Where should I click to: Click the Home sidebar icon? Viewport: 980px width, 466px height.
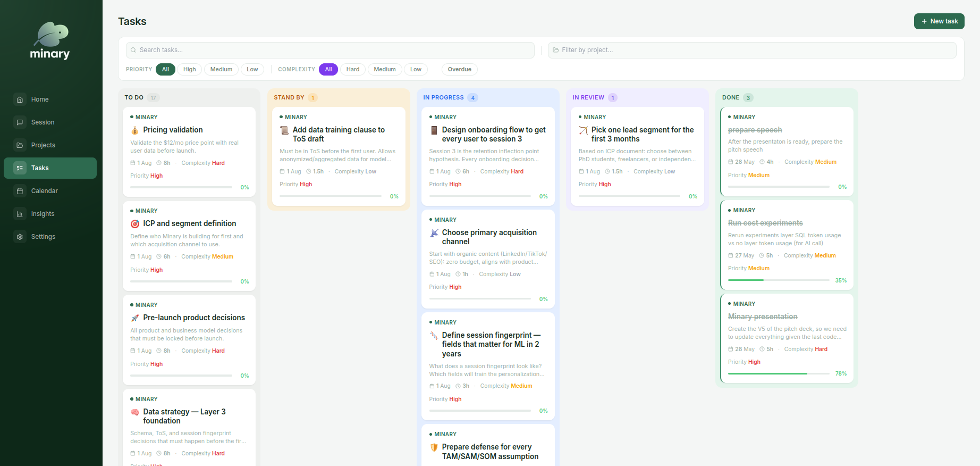[20, 99]
